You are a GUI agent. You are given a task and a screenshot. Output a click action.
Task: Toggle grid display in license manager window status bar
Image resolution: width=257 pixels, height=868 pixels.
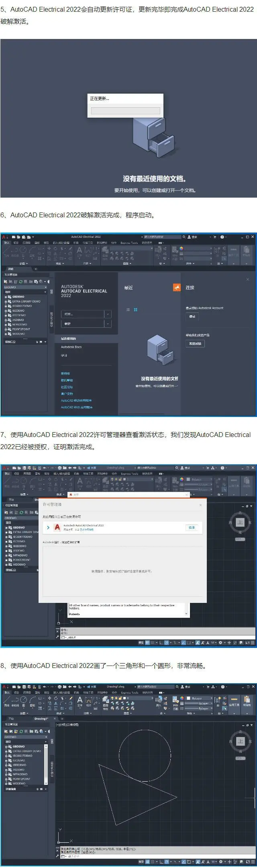pyautogui.click(x=147, y=643)
